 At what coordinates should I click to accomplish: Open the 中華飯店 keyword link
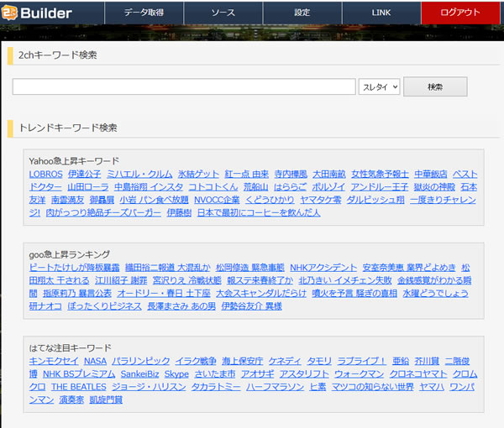(x=431, y=175)
